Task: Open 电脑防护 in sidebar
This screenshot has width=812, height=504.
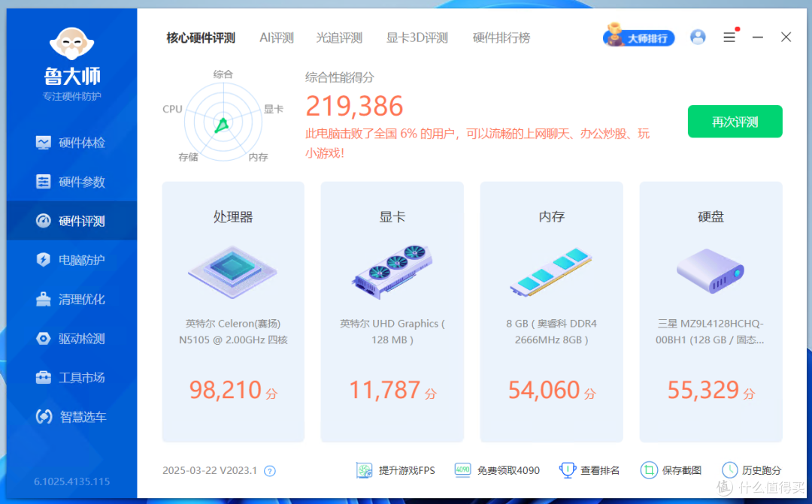Action: (71, 260)
